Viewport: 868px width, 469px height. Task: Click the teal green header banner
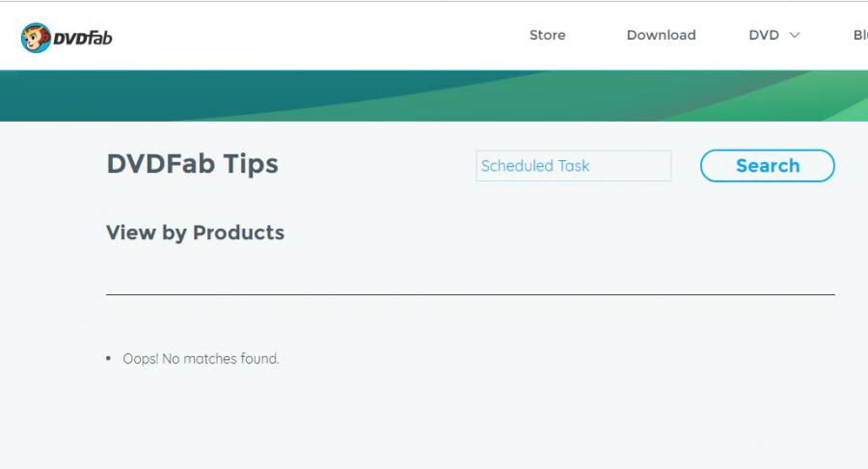[x=434, y=96]
